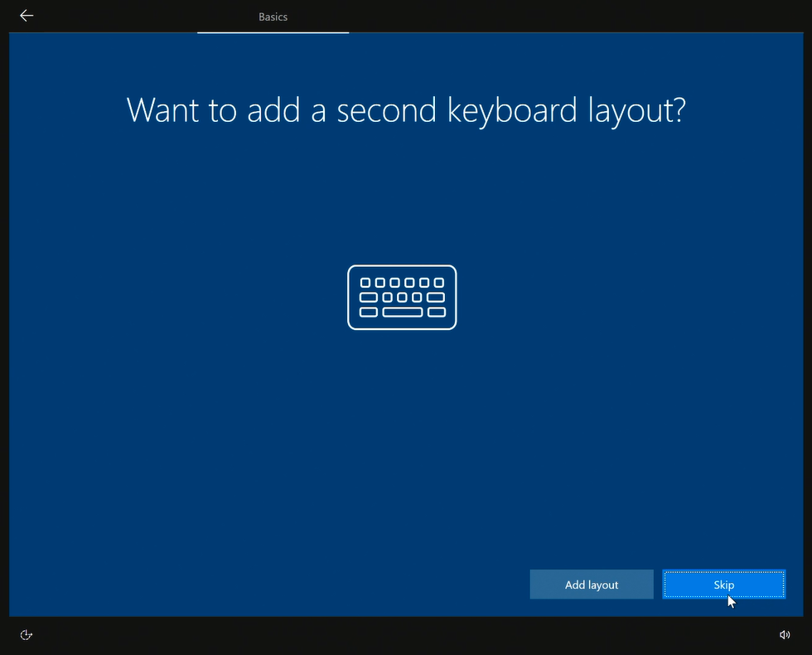Return to the first keyboard layout screen
812x655 pixels.
[x=27, y=16]
